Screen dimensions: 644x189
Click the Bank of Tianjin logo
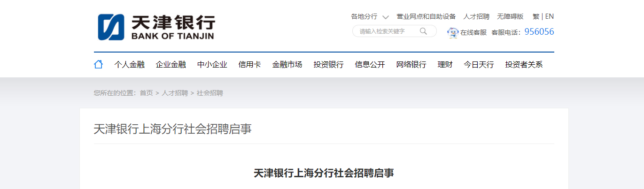coord(156,27)
